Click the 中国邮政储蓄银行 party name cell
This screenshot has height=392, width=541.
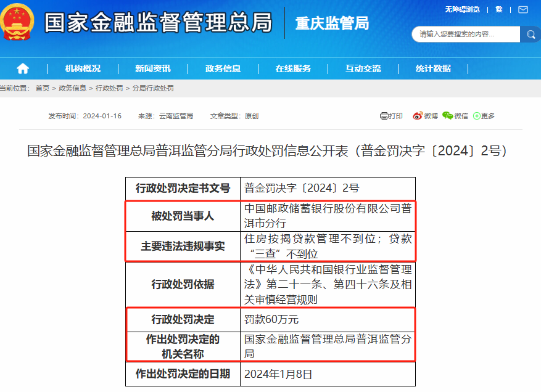point(328,216)
